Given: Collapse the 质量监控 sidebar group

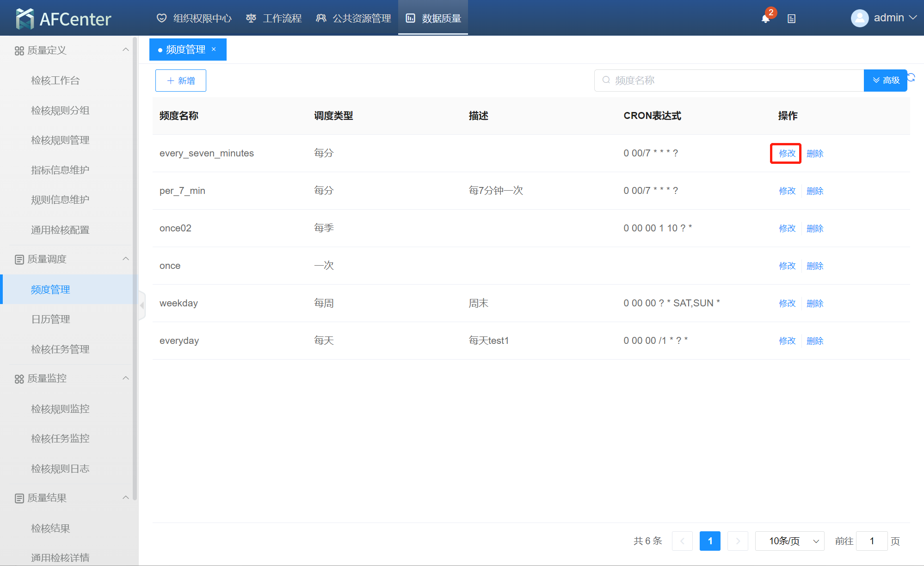Looking at the screenshot, I should 125,378.
